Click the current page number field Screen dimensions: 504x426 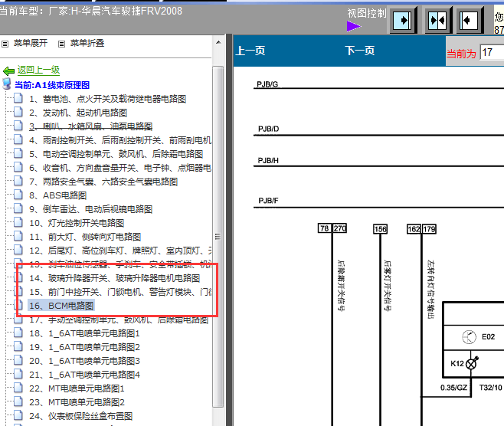click(x=492, y=52)
